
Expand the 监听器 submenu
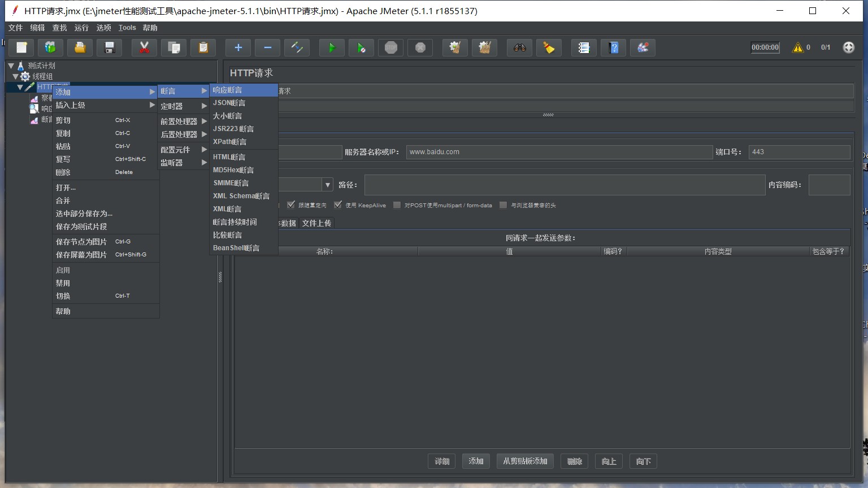[x=184, y=163]
